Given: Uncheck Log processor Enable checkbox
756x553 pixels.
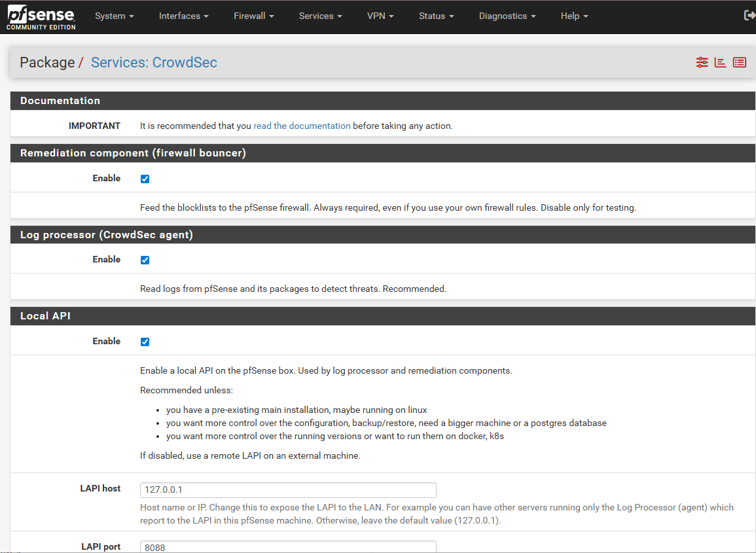Looking at the screenshot, I should (x=145, y=260).
